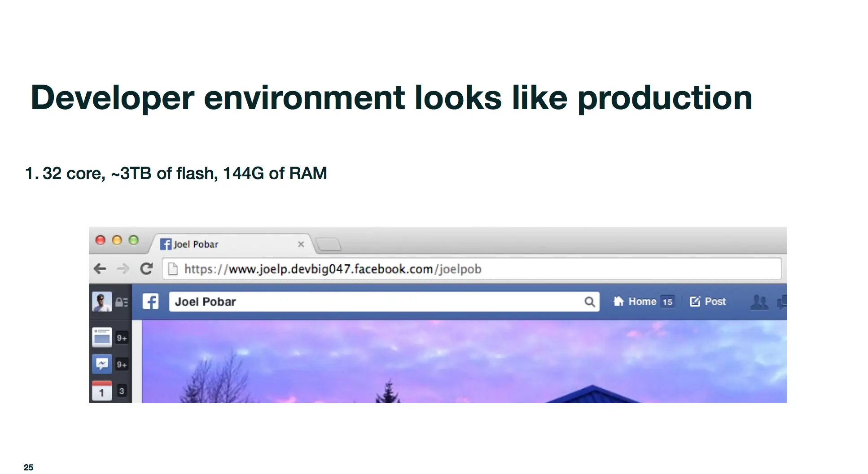
Task: Click the privacy shortcuts lock icon
Action: (x=122, y=302)
